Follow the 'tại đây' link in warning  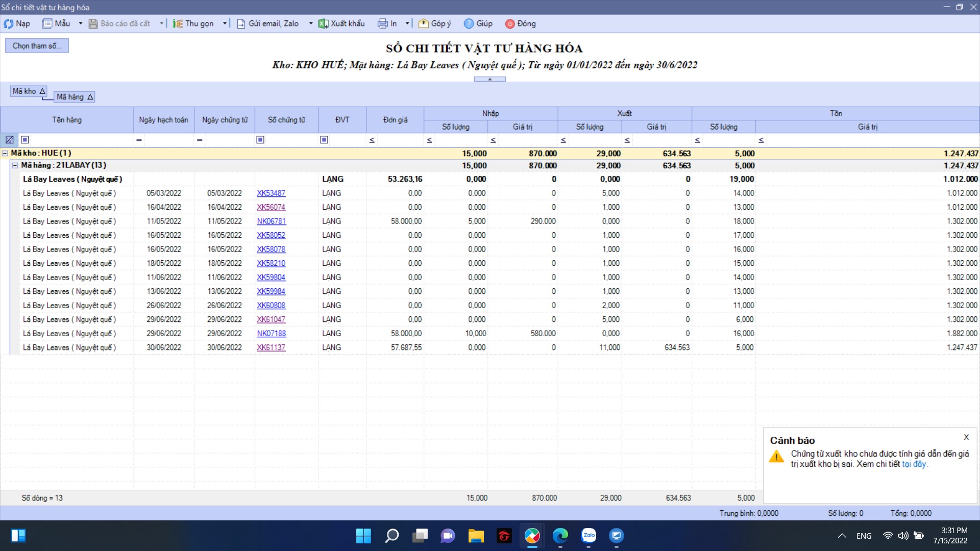(914, 464)
